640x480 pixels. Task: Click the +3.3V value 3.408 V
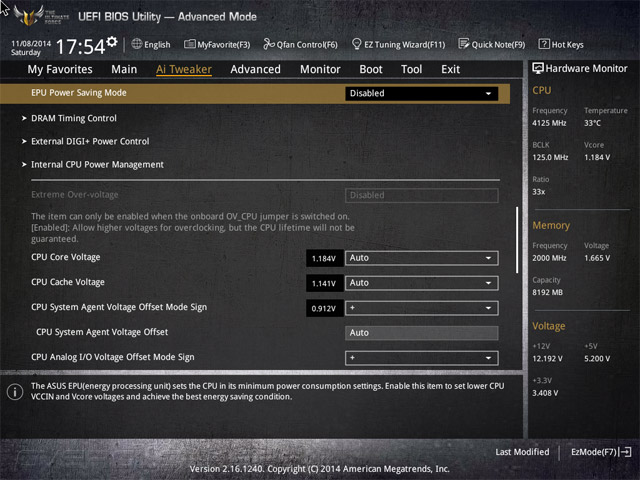545,393
